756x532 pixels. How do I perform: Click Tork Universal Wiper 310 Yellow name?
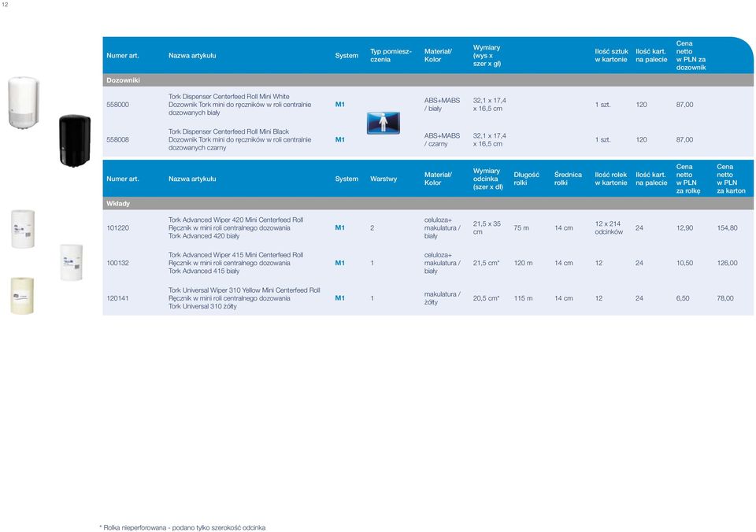point(244,290)
